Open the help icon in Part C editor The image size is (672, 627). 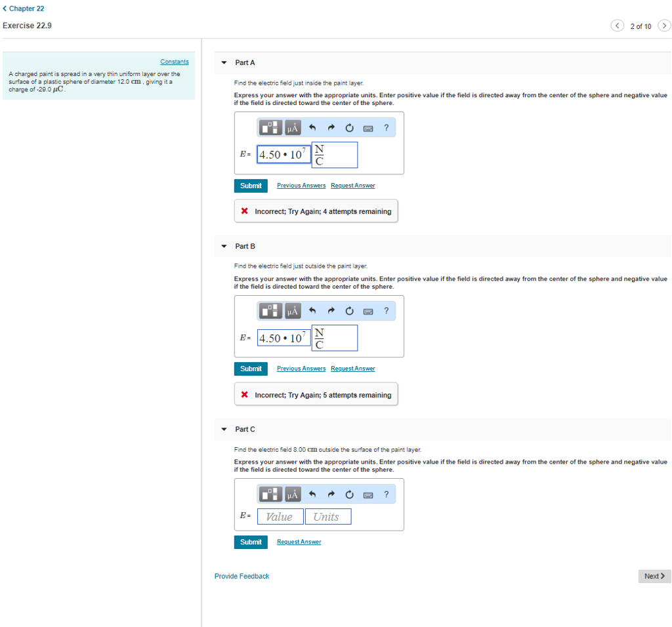pyautogui.click(x=386, y=495)
